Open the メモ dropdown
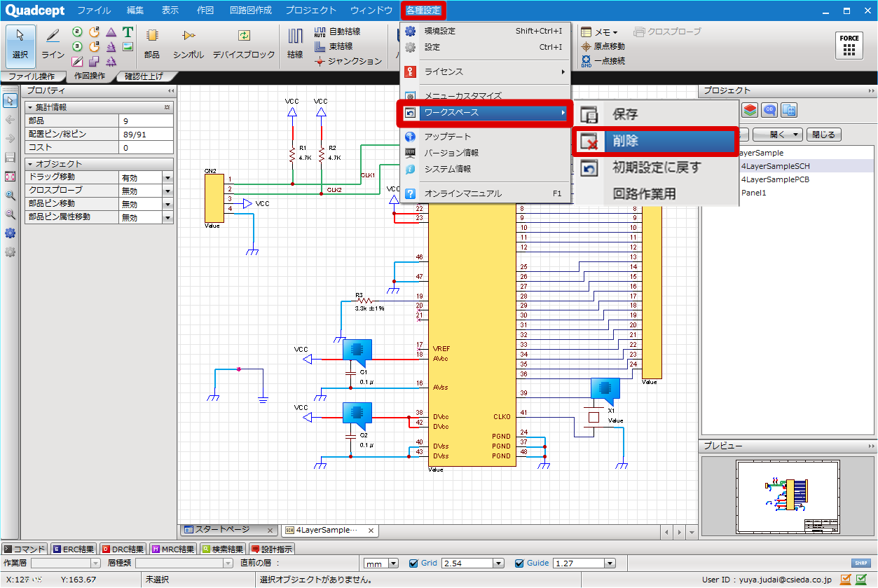The width and height of the screenshot is (878, 588). click(x=600, y=32)
